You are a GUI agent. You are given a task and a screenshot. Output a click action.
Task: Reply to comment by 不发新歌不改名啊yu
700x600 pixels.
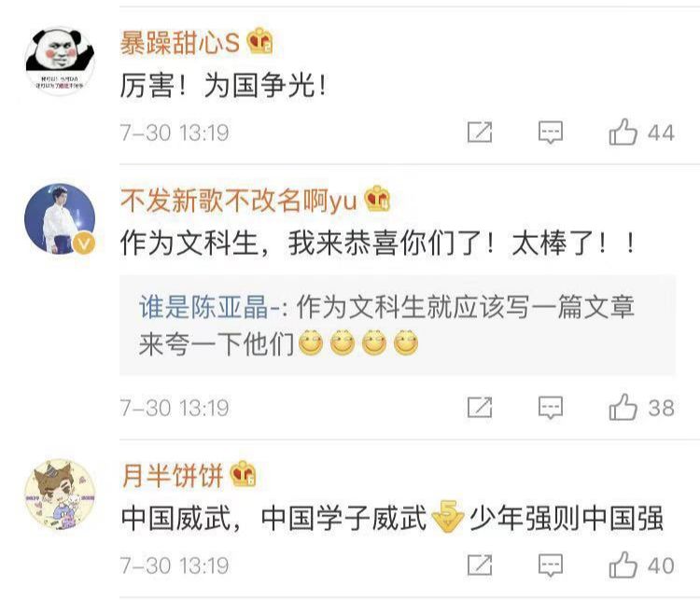[551, 407]
